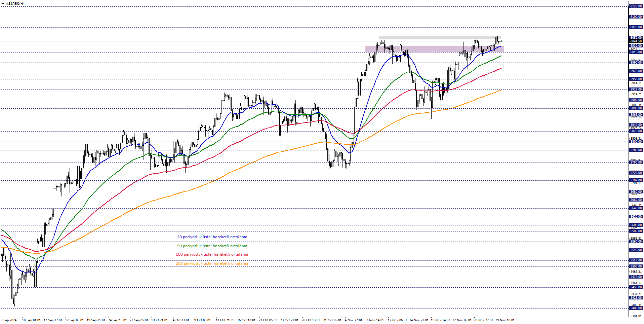Click the 5707.00 price level label
The height and width of the screenshot is (324, 644).
[636, 180]
